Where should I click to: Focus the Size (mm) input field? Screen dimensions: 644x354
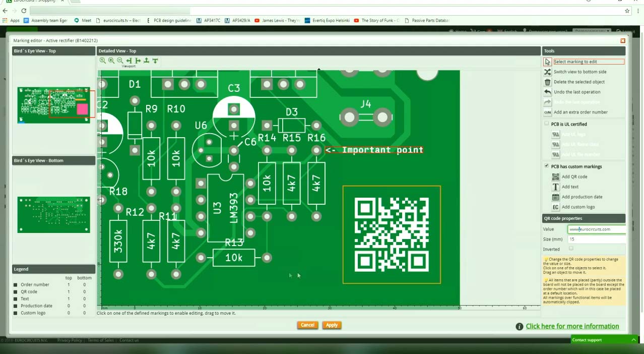point(597,239)
